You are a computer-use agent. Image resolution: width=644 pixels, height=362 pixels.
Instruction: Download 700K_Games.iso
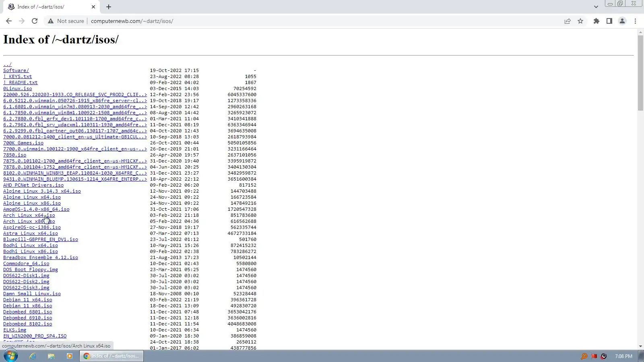(23, 143)
